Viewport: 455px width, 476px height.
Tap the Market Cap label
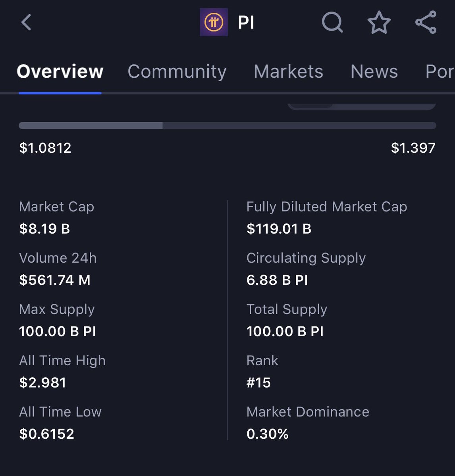click(x=56, y=207)
